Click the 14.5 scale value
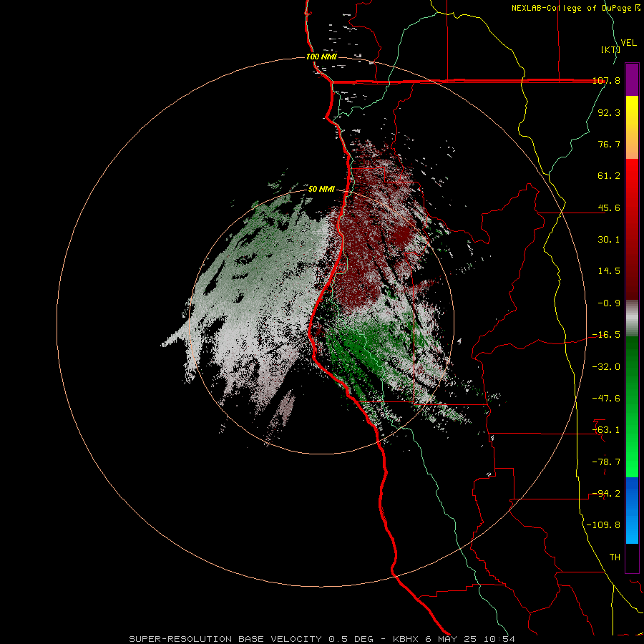This screenshot has width=644, height=644. tap(609, 271)
